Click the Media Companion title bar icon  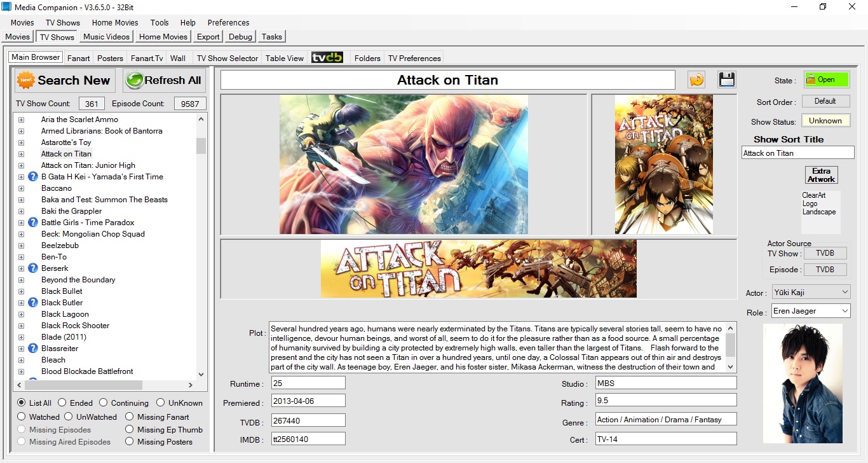(7, 6)
